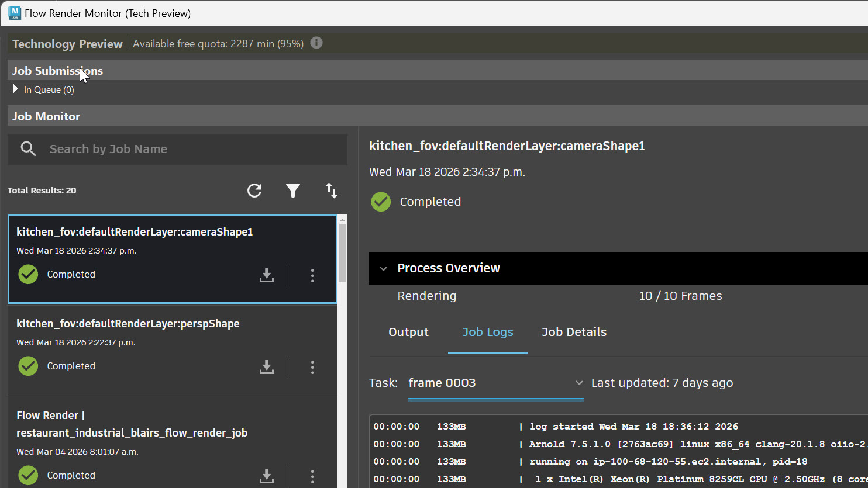Image resolution: width=868 pixels, height=488 pixels.
Task: Click Last updated: 7 days ago text
Action: click(662, 383)
